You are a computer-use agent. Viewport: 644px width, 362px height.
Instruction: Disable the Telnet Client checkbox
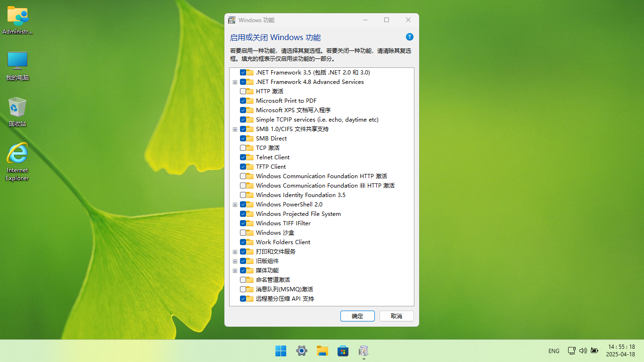tap(243, 157)
